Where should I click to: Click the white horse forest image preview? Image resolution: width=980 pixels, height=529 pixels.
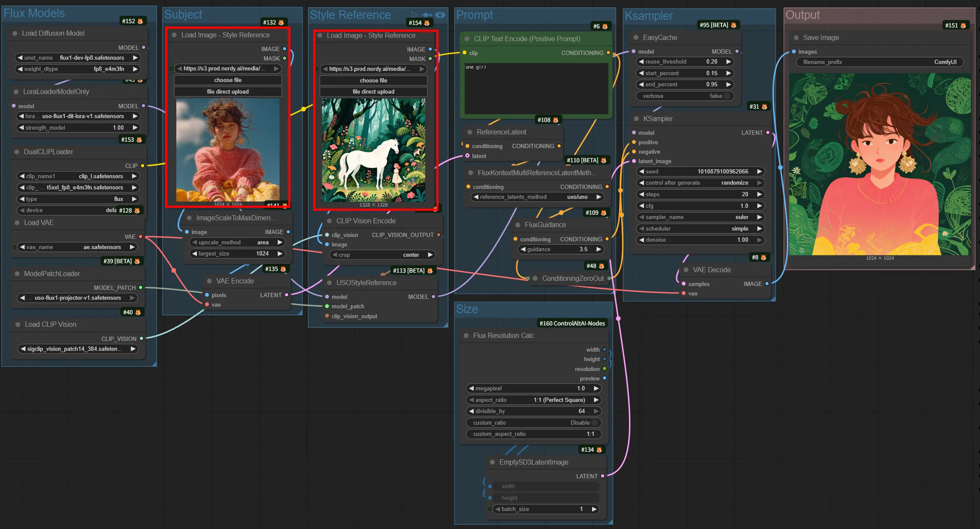374,150
